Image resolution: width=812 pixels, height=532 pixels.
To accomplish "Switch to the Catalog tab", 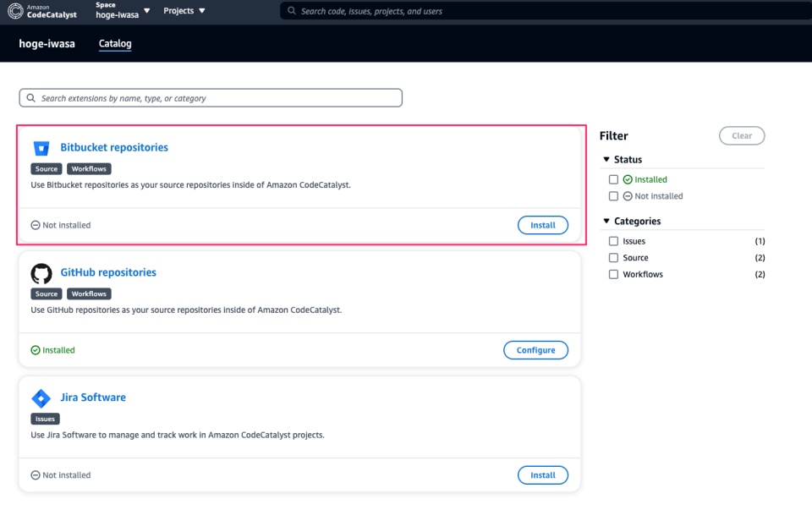I will pyautogui.click(x=114, y=43).
